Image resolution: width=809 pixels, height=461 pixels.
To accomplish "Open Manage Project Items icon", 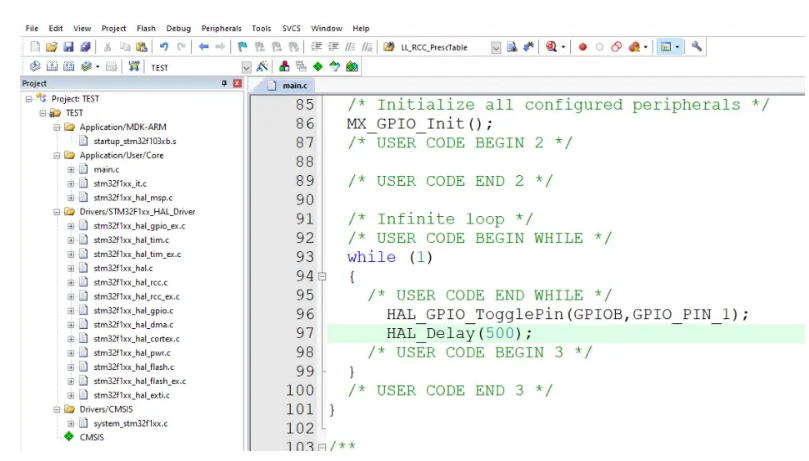I will tap(284, 67).
